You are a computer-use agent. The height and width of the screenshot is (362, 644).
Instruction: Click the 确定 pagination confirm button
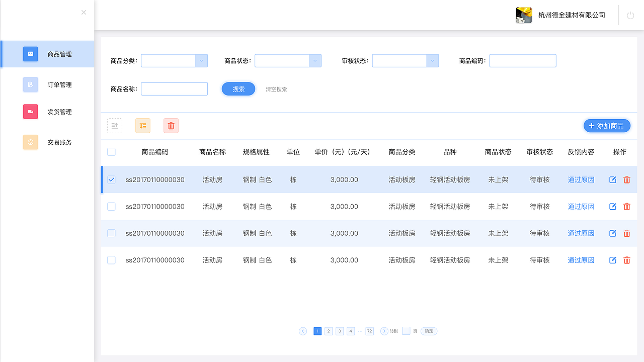[x=429, y=331]
